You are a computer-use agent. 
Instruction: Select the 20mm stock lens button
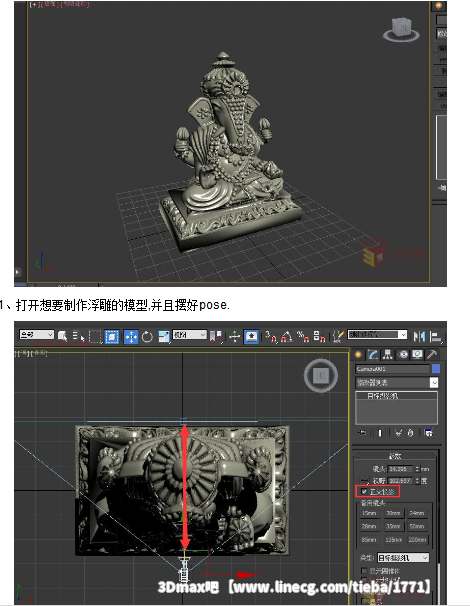click(x=393, y=513)
